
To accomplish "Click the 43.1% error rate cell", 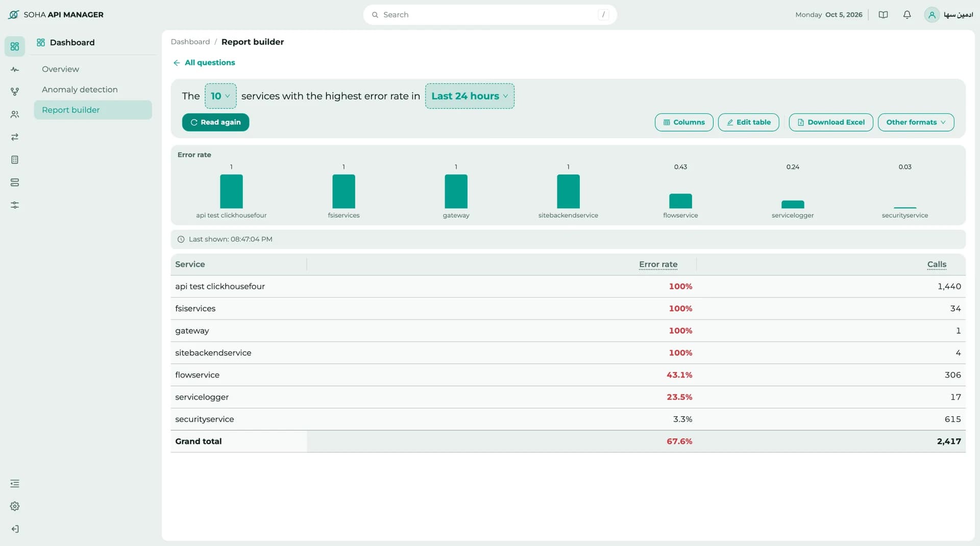I will (x=679, y=375).
